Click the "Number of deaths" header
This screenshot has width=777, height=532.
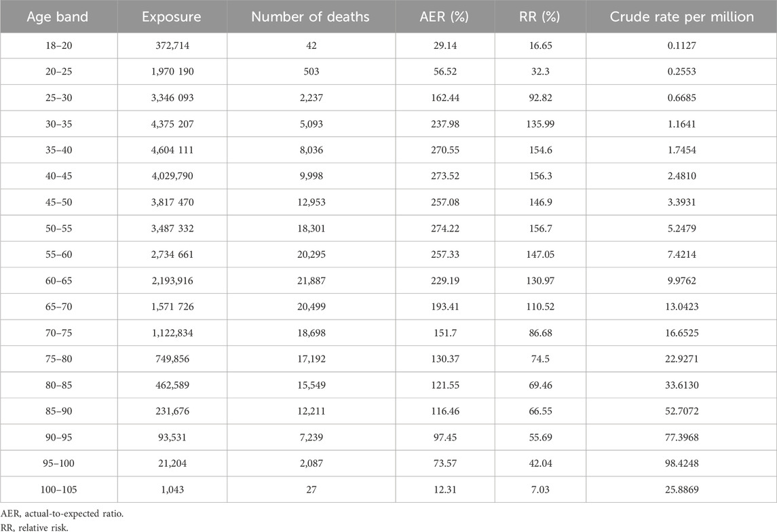[310, 17]
